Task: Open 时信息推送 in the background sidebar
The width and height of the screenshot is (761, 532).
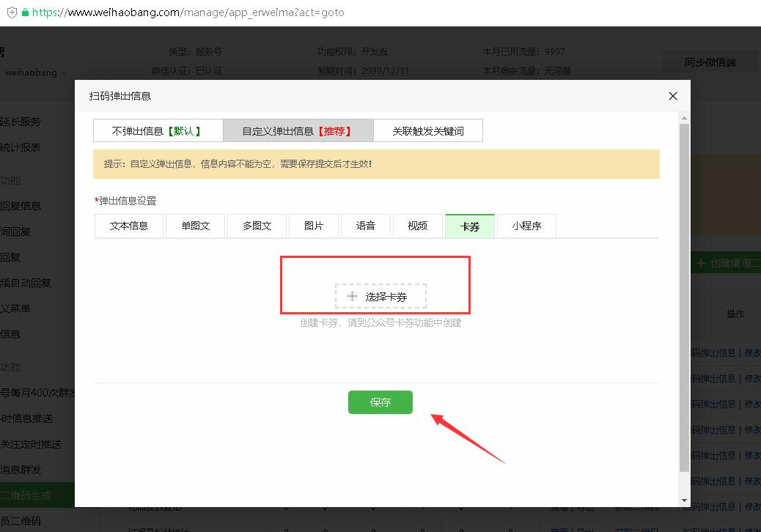Action: click(x=26, y=418)
